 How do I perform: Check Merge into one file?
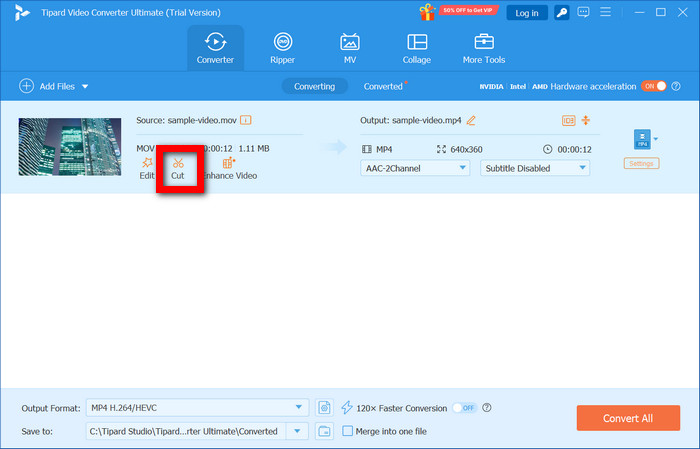tap(348, 431)
